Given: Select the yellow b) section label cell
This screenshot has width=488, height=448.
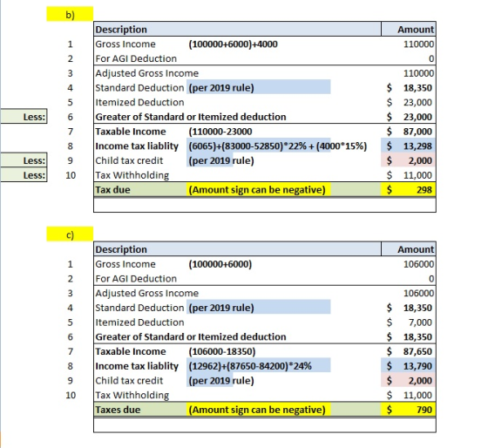Looking at the screenshot, I should (70, 14).
